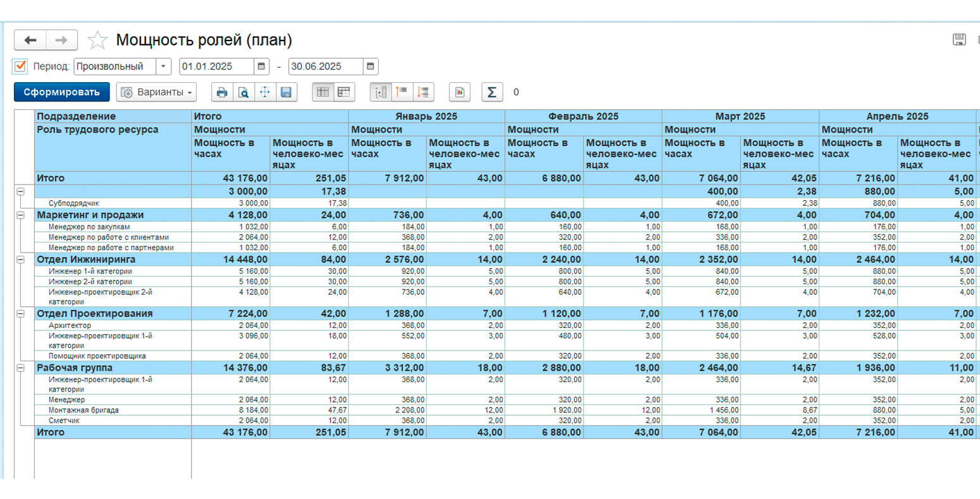Click the end date field 30.06.2025

click(326, 66)
